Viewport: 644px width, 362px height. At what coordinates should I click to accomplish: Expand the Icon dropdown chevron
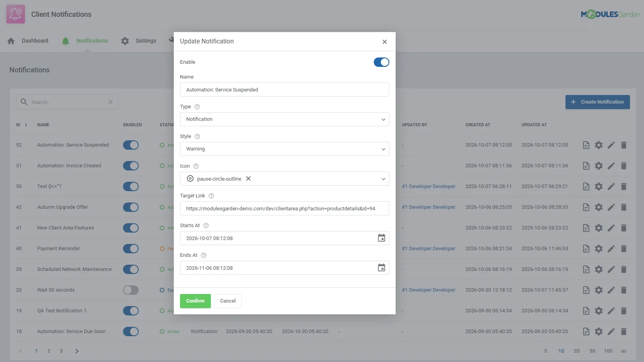384,179
